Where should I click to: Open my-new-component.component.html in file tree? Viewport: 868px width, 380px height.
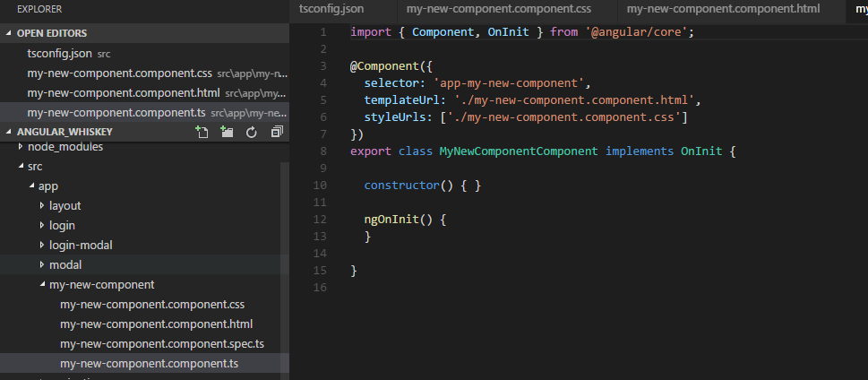156,324
